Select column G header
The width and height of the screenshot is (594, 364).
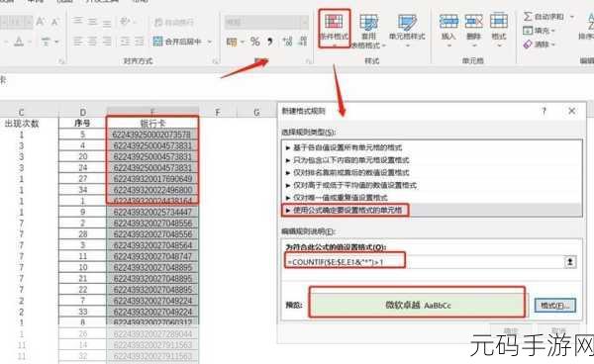[256, 113]
